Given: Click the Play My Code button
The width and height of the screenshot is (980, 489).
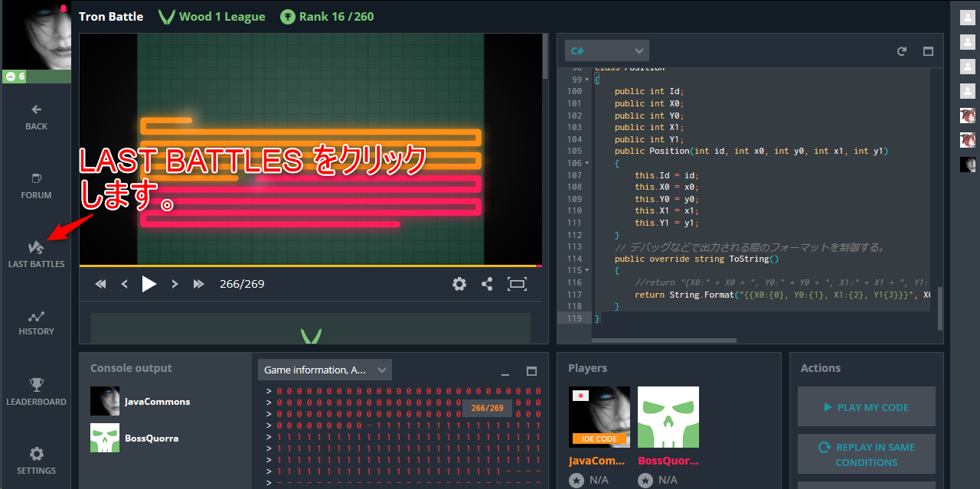Looking at the screenshot, I should tap(866, 407).
